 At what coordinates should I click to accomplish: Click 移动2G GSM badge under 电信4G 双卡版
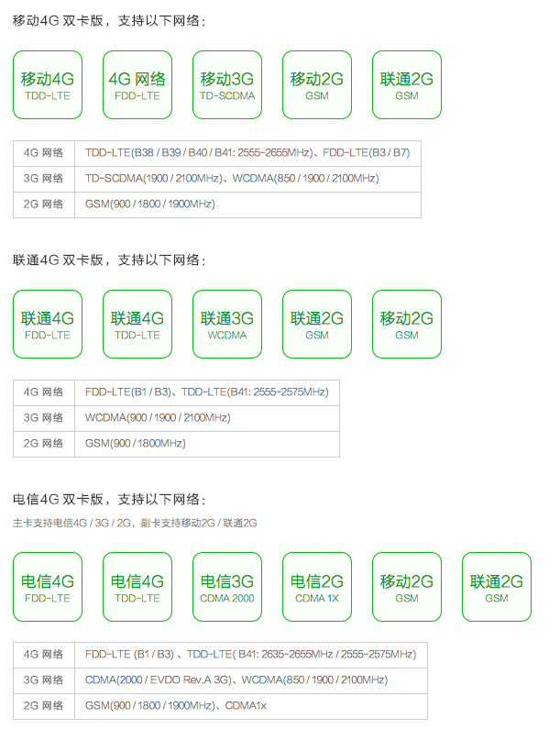click(x=407, y=587)
